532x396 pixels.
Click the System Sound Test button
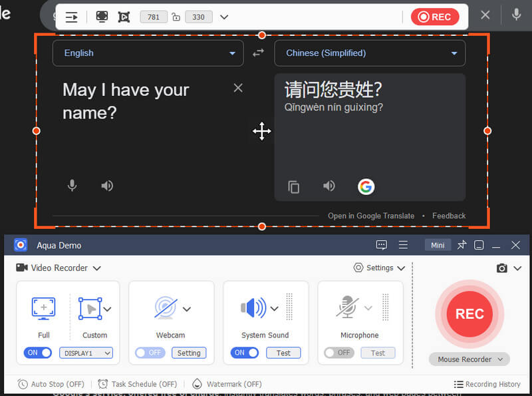[x=283, y=353]
